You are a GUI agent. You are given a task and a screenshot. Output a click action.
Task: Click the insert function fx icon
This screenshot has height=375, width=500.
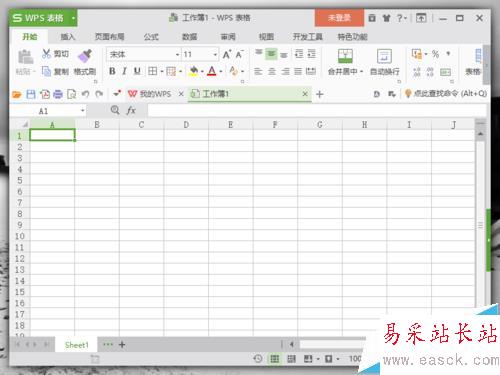131,110
